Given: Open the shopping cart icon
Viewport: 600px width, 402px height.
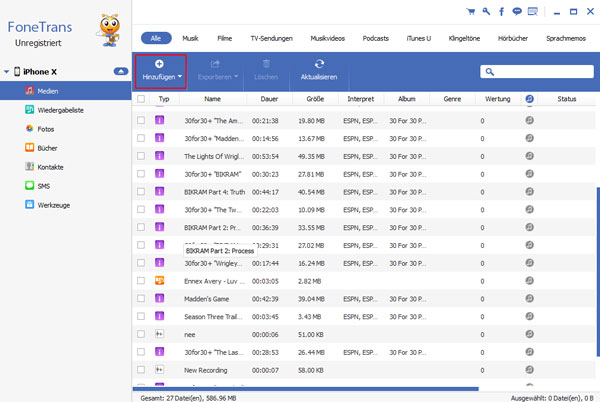Looking at the screenshot, I should (x=473, y=12).
